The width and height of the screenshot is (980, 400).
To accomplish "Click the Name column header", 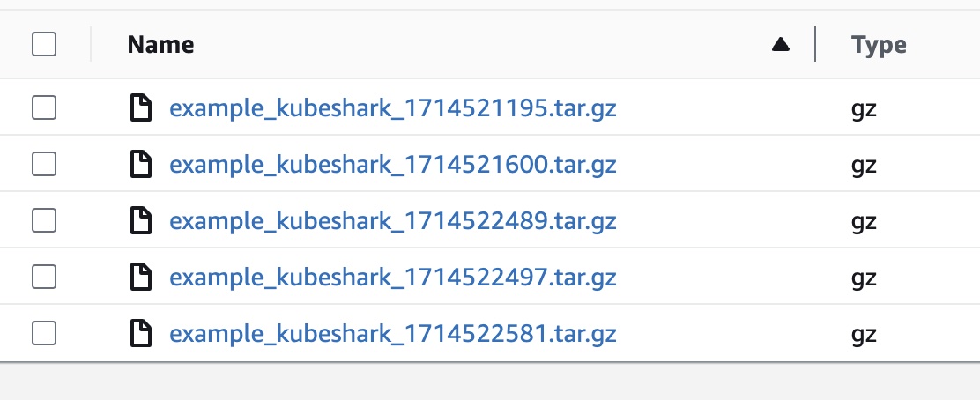I will [x=161, y=45].
